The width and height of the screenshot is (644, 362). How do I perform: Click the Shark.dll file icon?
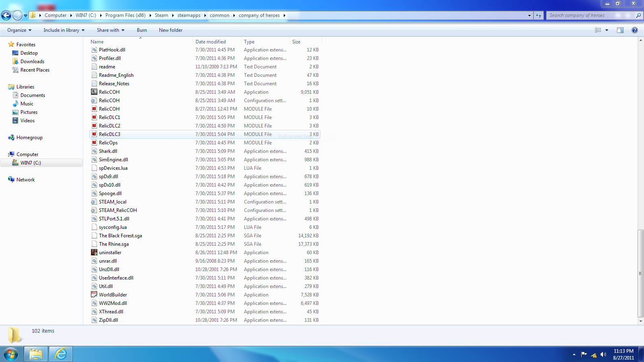tap(94, 151)
